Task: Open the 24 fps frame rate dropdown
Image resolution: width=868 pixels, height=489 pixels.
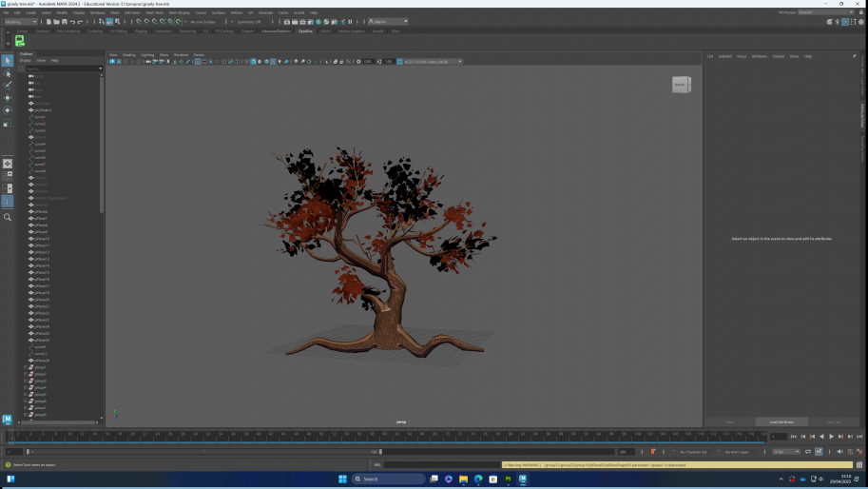Action: pos(785,452)
